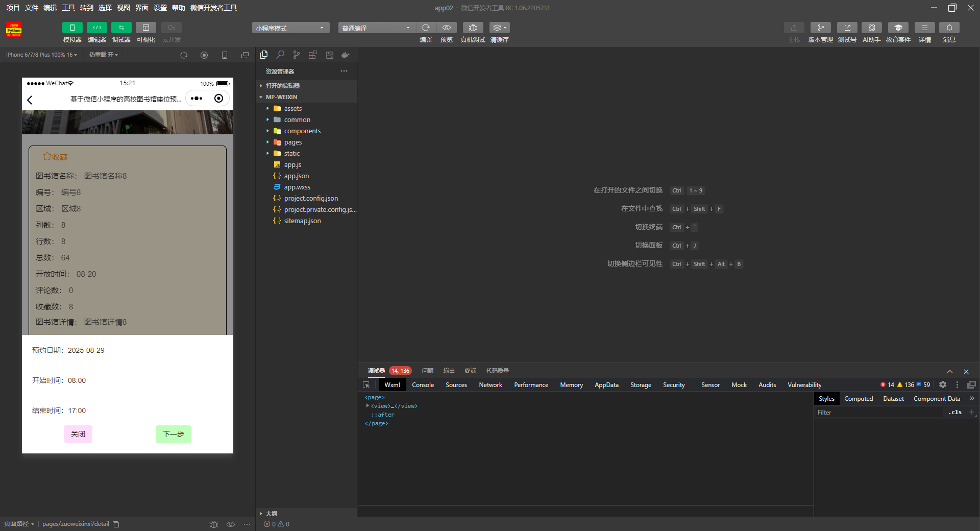
Task: Toggle the simulator panel (模拟器) button
Action: [72, 28]
